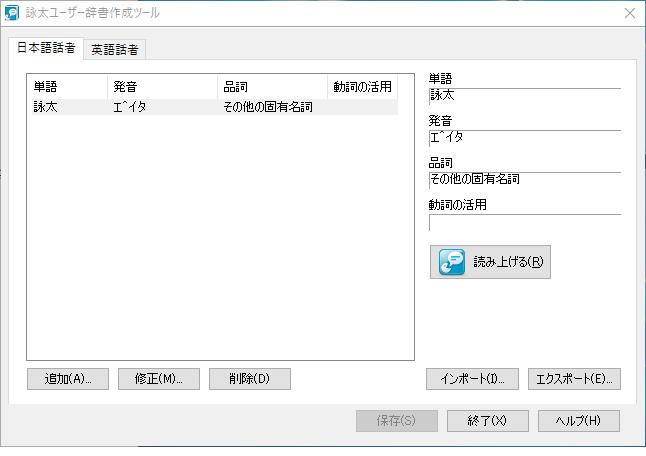The width and height of the screenshot is (646, 456).
Task: Click the 発音 column header
Action: click(x=162, y=86)
